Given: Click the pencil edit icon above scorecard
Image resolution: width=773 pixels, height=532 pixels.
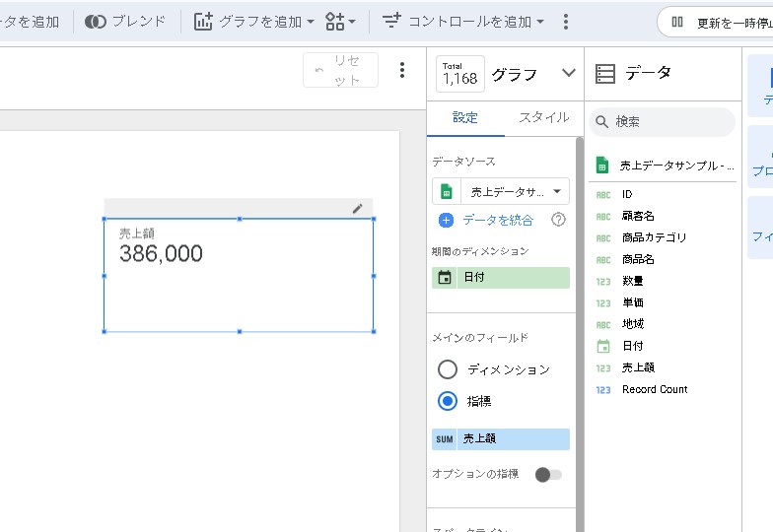Looking at the screenshot, I should [357, 208].
